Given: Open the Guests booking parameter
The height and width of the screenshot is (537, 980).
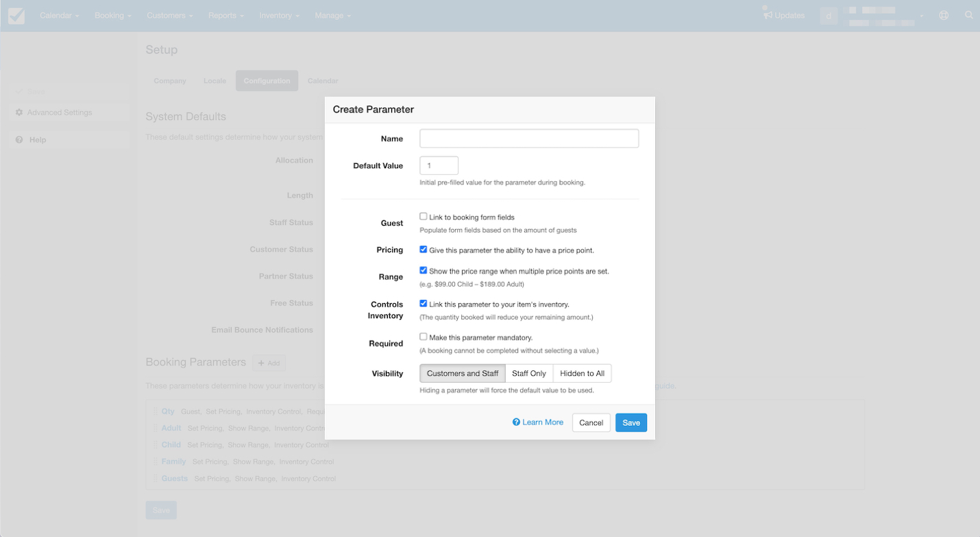Looking at the screenshot, I should pos(175,479).
